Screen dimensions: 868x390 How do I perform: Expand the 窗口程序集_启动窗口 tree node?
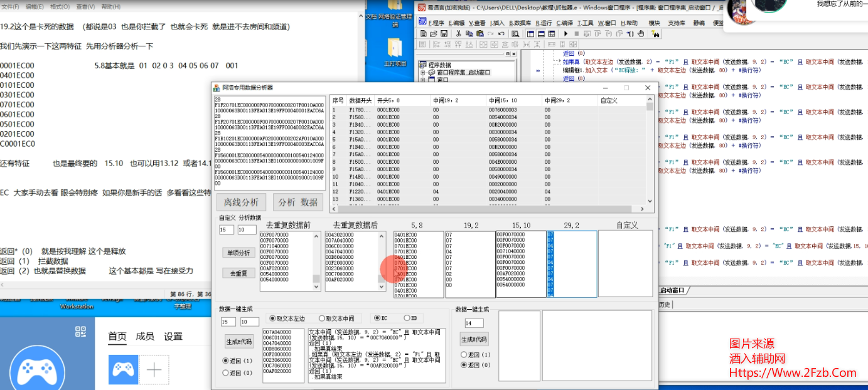tap(422, 73)
